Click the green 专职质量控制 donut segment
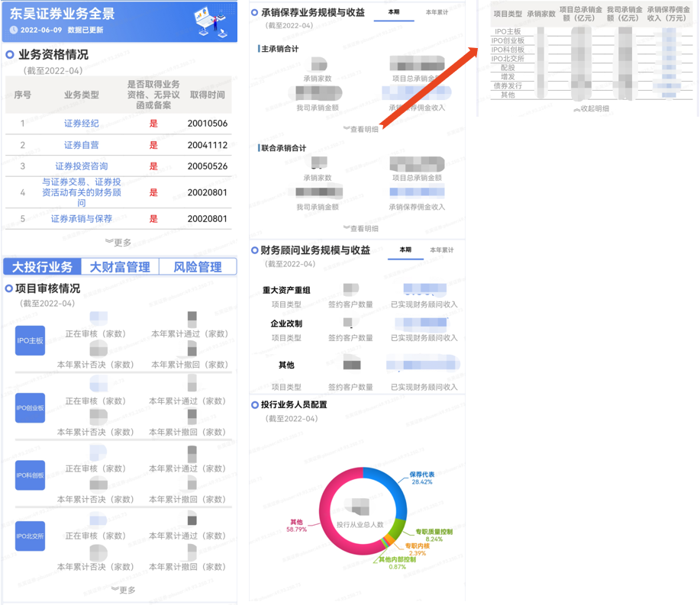The width and height of the screenshot is (700, 605). point(396,529)
